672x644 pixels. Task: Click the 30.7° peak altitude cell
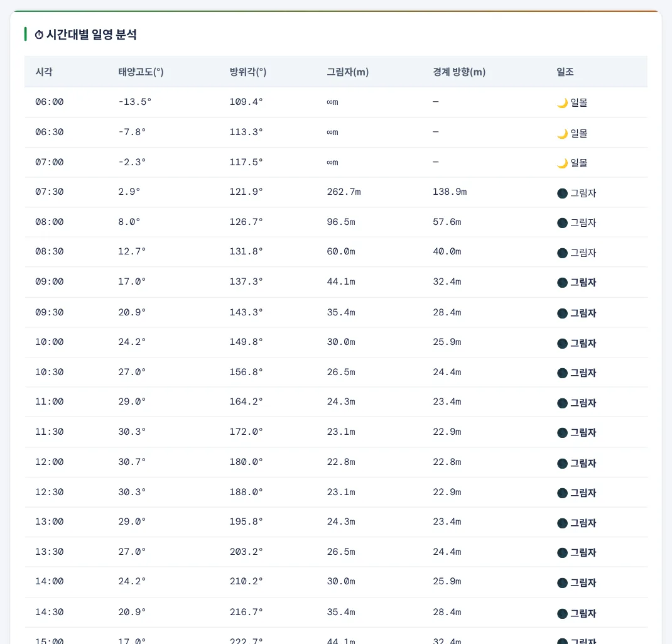(x=132, y=462)
